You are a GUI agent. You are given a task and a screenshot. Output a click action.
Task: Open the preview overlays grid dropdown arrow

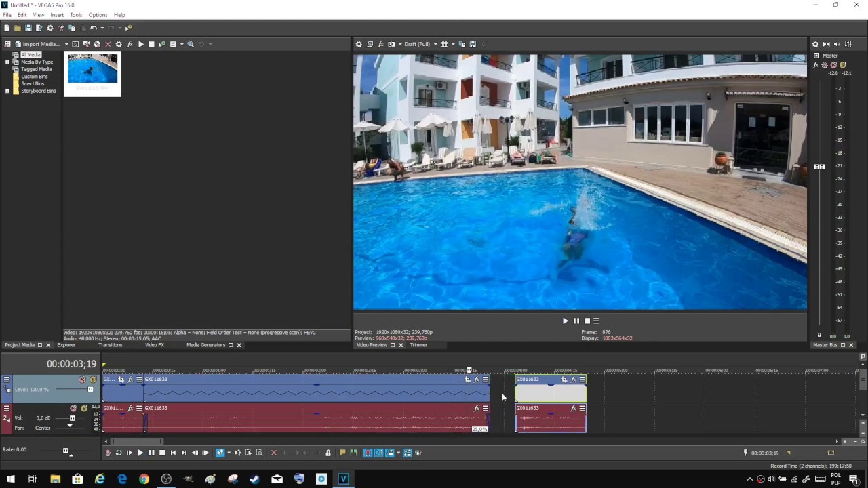453,44
